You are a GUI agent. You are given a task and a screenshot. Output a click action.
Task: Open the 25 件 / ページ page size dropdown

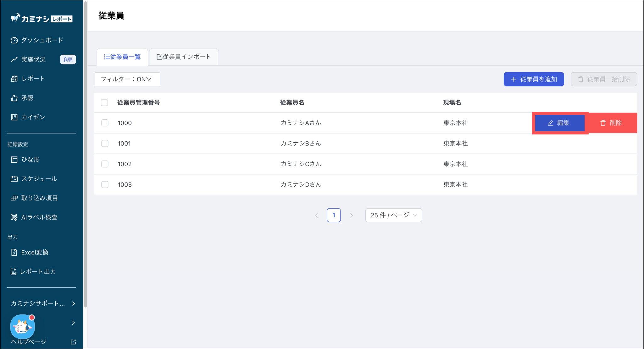(x=393, y=215)
